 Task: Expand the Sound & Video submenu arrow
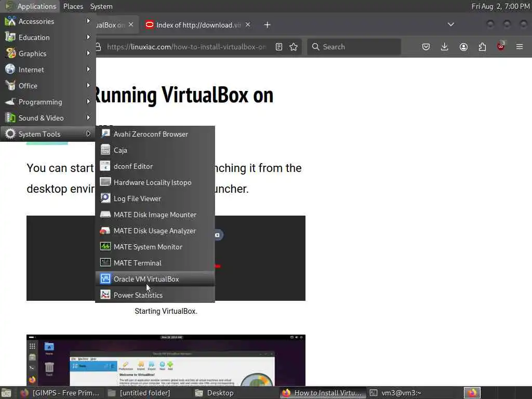click(x=88, y=118)
